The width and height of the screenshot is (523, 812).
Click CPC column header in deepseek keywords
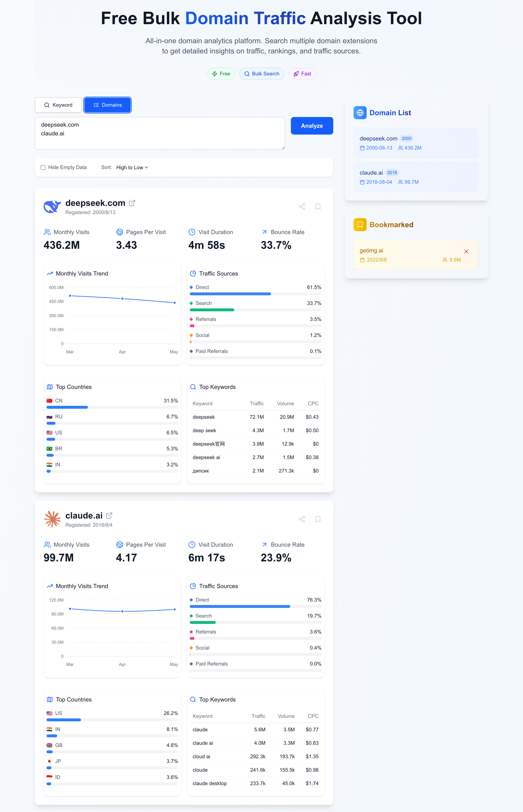point(313,403)
